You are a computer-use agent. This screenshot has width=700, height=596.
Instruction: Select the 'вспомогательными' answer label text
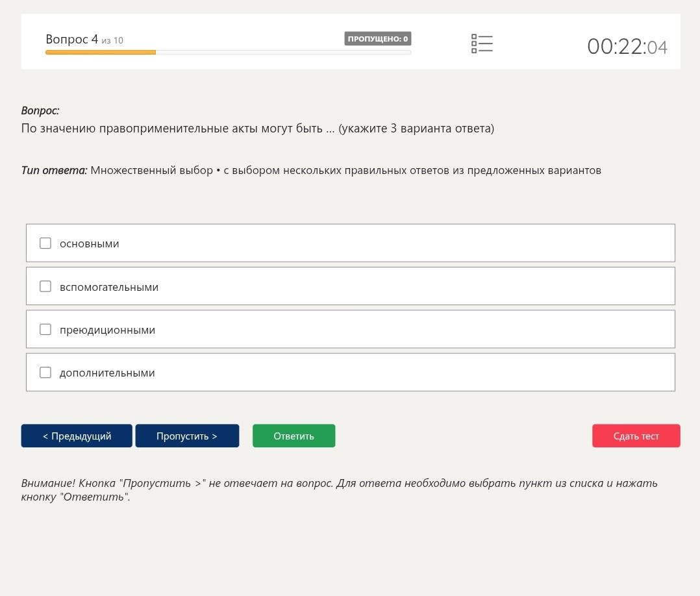(109, 287)
